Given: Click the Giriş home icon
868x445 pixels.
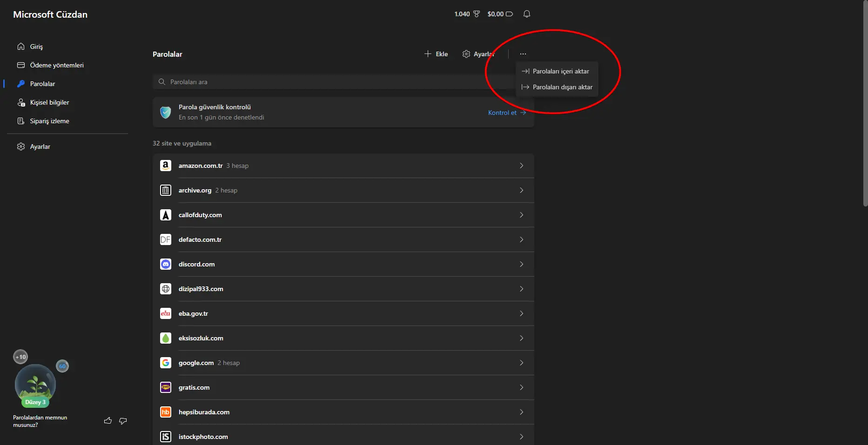Looking at the screenshot, I should 21,46.
